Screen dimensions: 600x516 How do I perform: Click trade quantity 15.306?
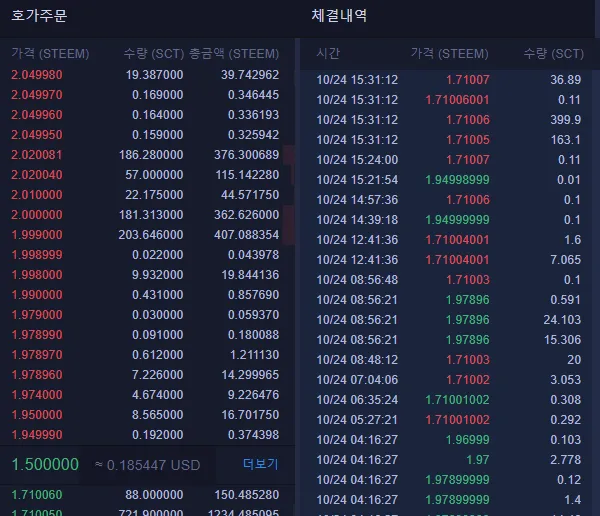[x=562, y=340]
